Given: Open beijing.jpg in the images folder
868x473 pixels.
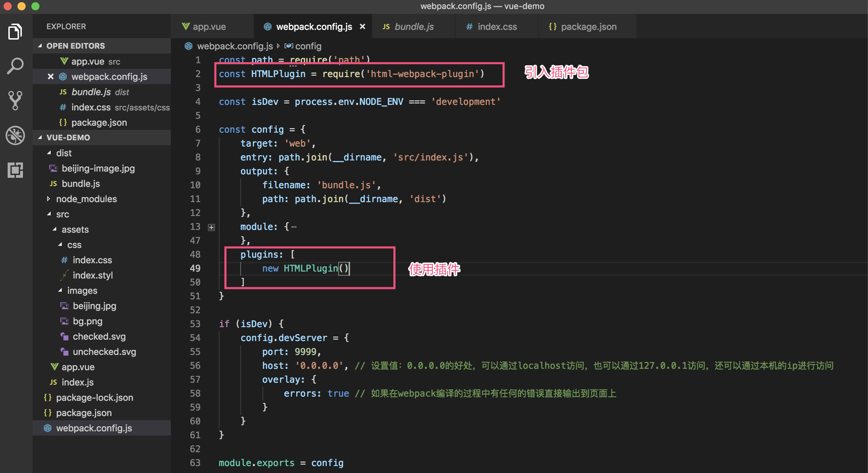Looking at the screenshot, I should tap(94, 306).
